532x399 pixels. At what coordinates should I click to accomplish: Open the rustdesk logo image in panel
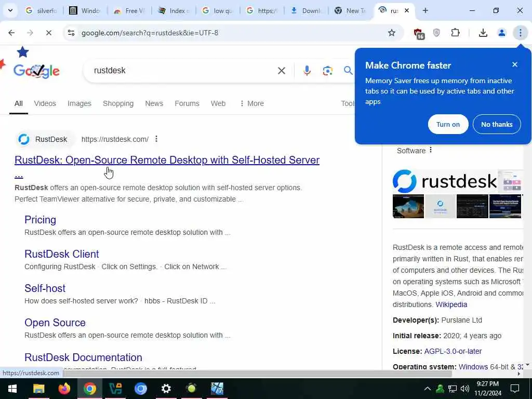(x=445, y=181)
